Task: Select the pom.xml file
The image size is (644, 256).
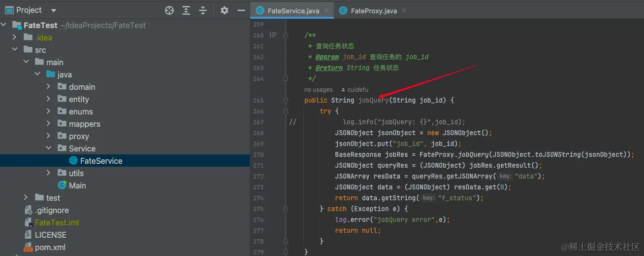Action: click(50, 247)
